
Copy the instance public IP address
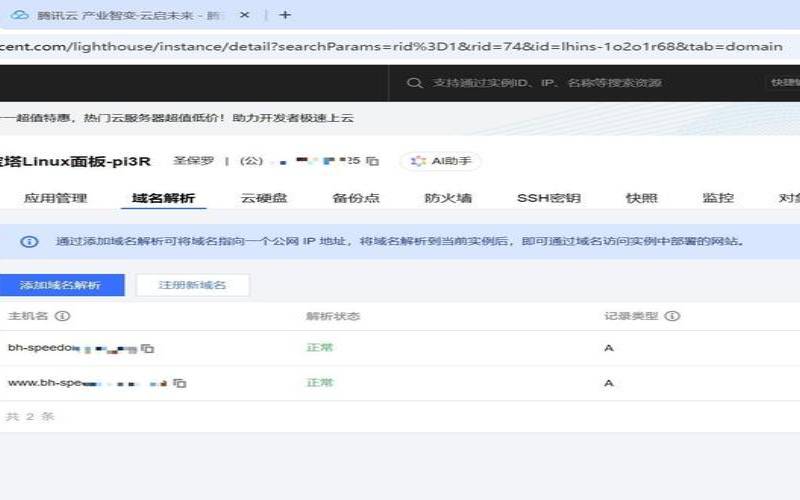372,161
